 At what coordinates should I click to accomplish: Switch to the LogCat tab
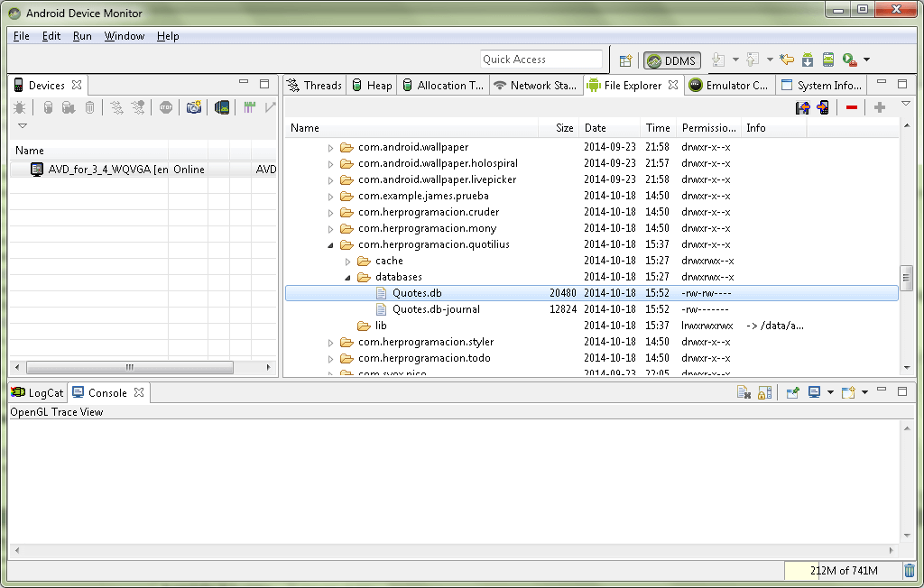click(37, 393)
